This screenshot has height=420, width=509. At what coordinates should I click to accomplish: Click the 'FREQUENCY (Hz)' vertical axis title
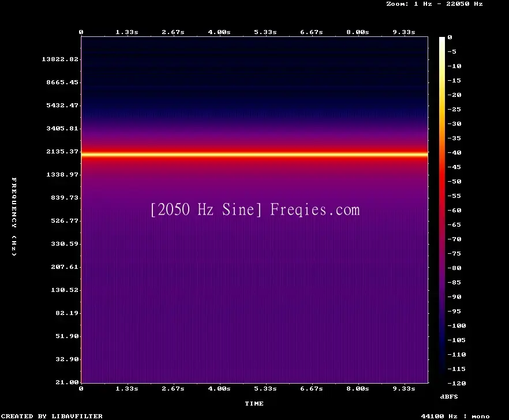pyautogui.click(x=14, y=216)
